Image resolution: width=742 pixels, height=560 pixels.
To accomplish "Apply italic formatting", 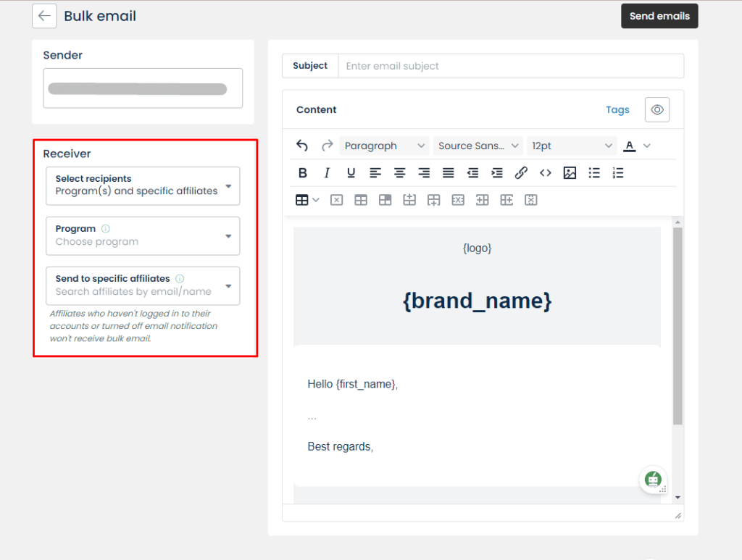I will (327, 173).
